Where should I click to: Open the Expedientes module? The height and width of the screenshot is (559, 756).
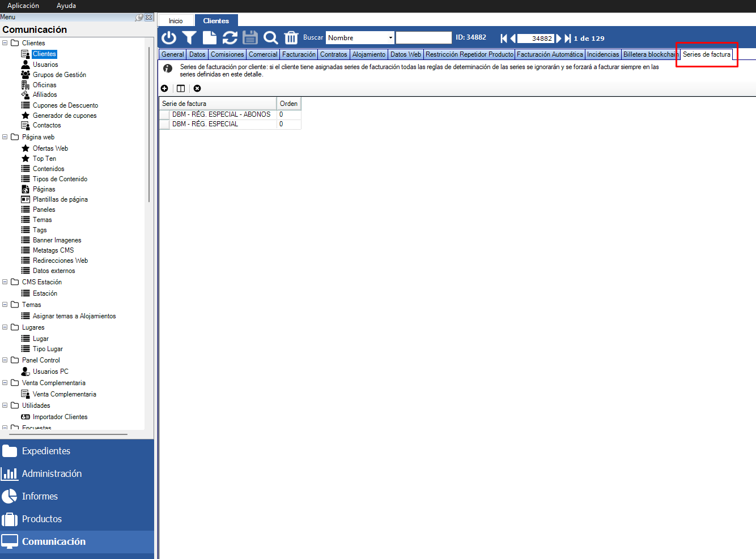click(x=77, y=451)
